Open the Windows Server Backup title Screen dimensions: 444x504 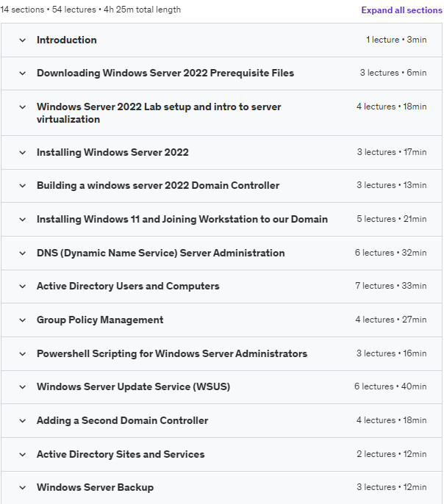tap(95, 487)
